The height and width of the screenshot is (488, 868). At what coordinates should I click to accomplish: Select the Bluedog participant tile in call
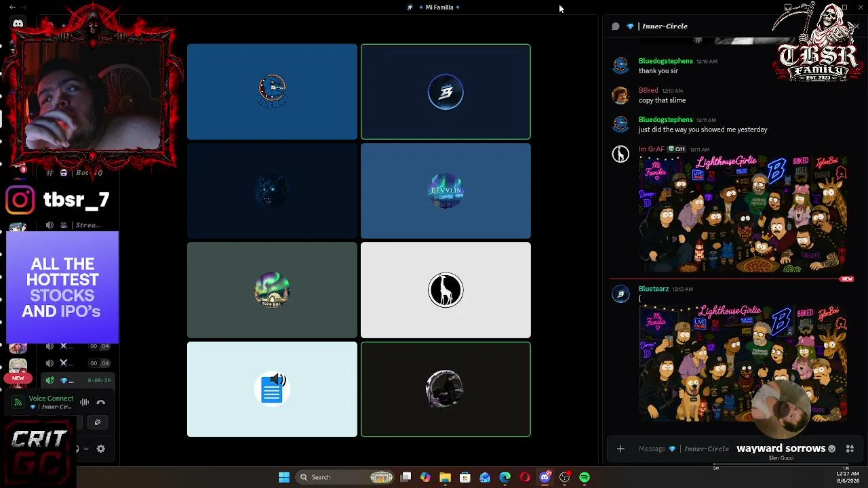(x=272, y=91)
